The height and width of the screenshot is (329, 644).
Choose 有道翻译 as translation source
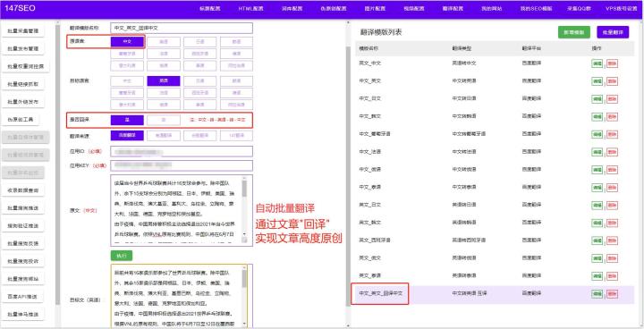[164, 136]
